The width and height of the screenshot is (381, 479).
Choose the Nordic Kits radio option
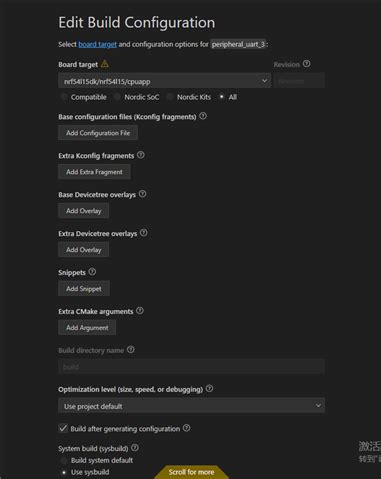click(170, 97)
